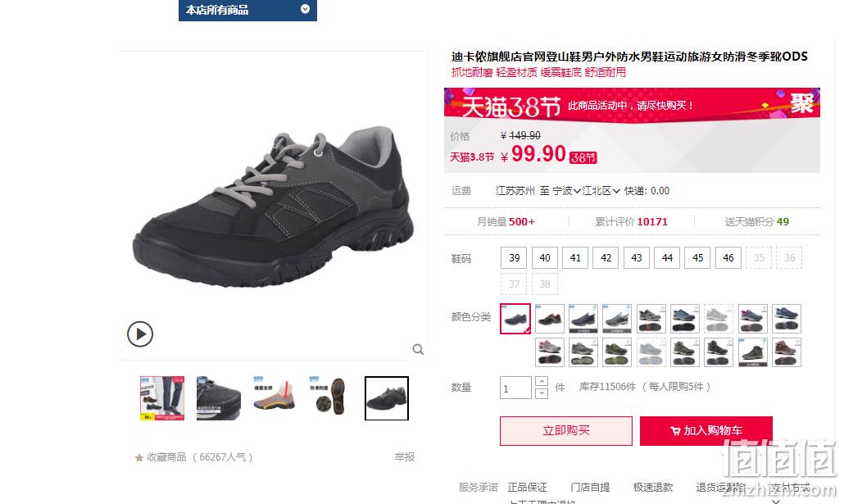Click the 立即购买 button
The image size is (844, 504).
565,431
